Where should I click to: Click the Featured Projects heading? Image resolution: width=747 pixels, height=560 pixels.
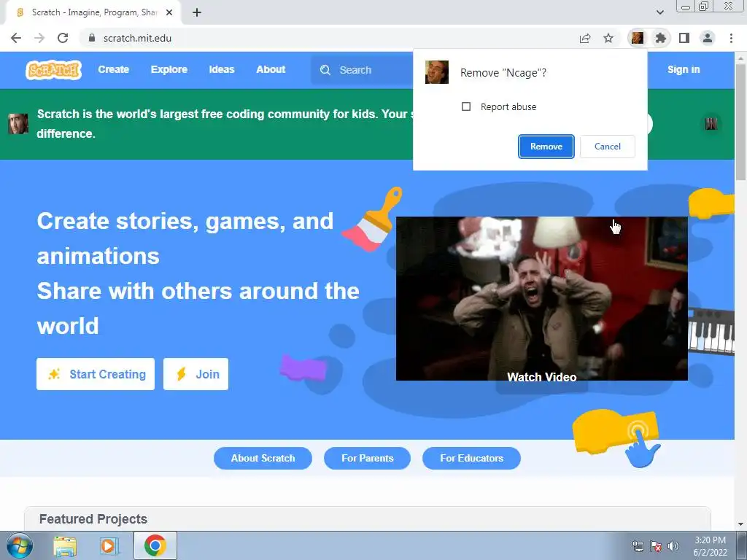click(x=93, y=518)
